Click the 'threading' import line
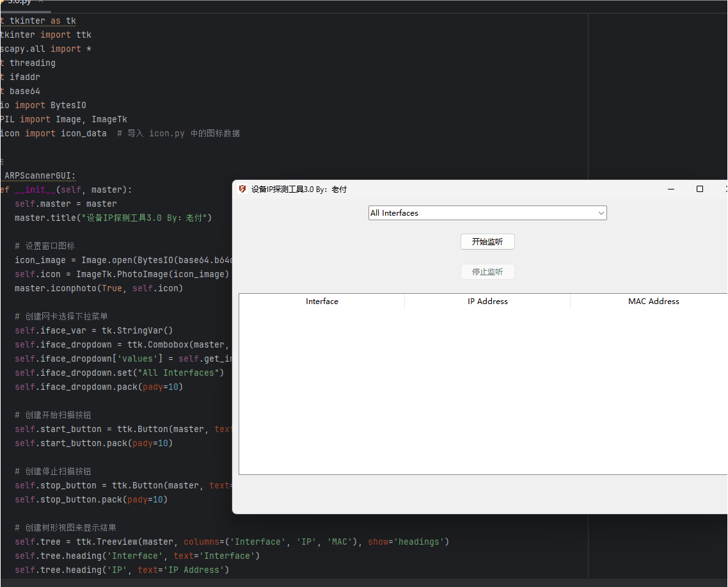The image size is (728, 587). [x=28, y=63]
